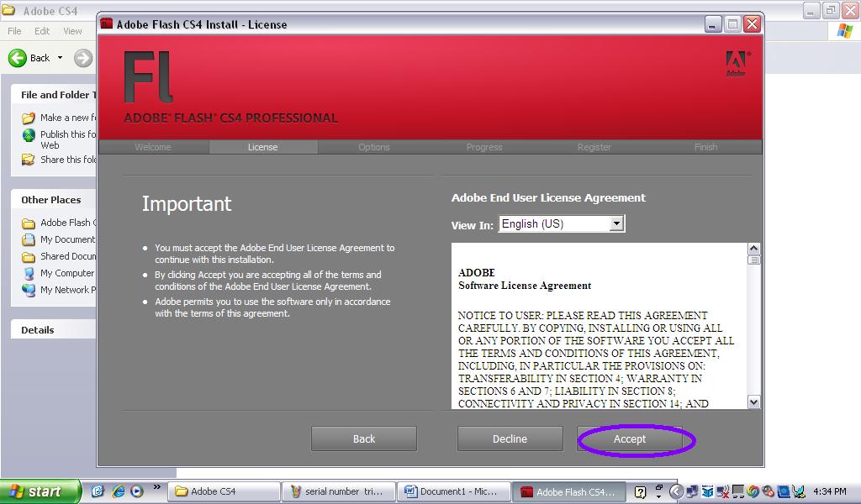Collapse the File and Folder Tasks header
The height and width of the screenshot is (504, 861).
tap(54, 95)
